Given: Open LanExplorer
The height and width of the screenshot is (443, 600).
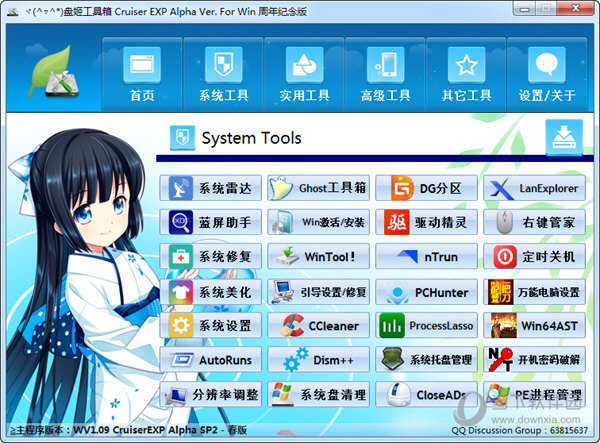Looking at the screenshot, I should click(535, 188).
